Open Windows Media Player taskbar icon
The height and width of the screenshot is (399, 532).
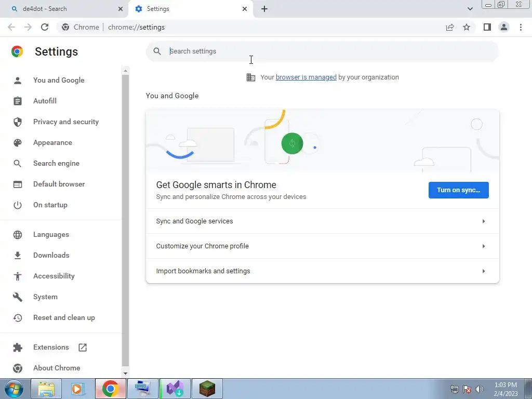tap(78, 389)
